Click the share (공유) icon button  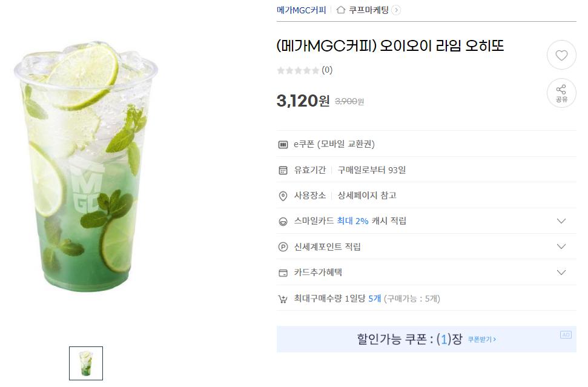point(561,93)
